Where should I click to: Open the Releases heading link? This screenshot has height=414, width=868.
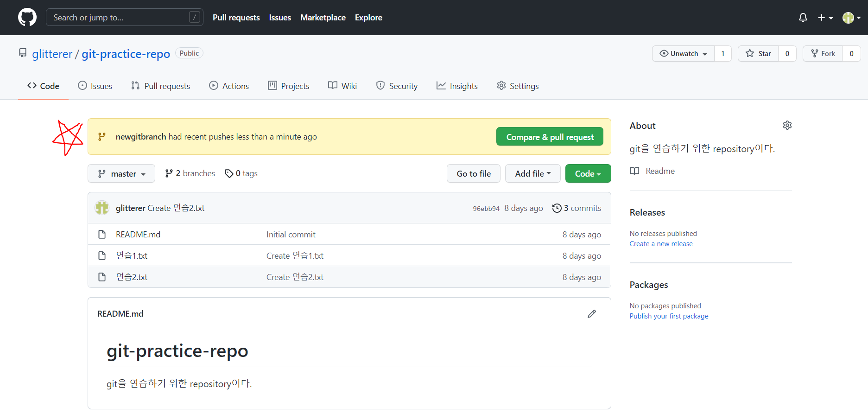click(647, 212)
